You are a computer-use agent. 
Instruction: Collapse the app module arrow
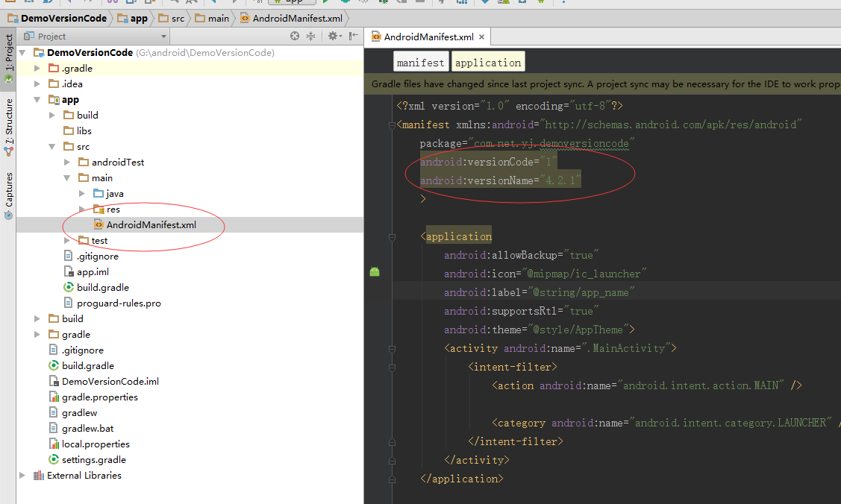37,100
